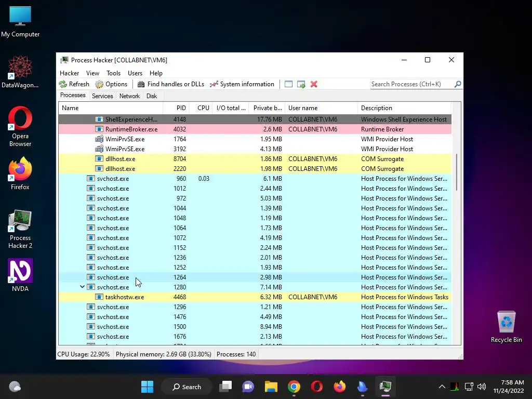Open the Recycle Bin desktop icon

(x=506, y=327)
